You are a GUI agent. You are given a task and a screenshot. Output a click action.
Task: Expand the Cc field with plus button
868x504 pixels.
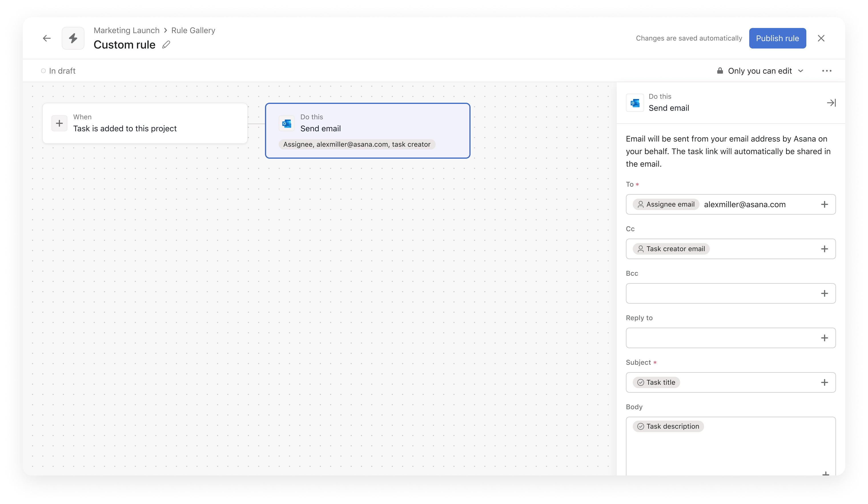pyautogui.click(x=825, y=248)
